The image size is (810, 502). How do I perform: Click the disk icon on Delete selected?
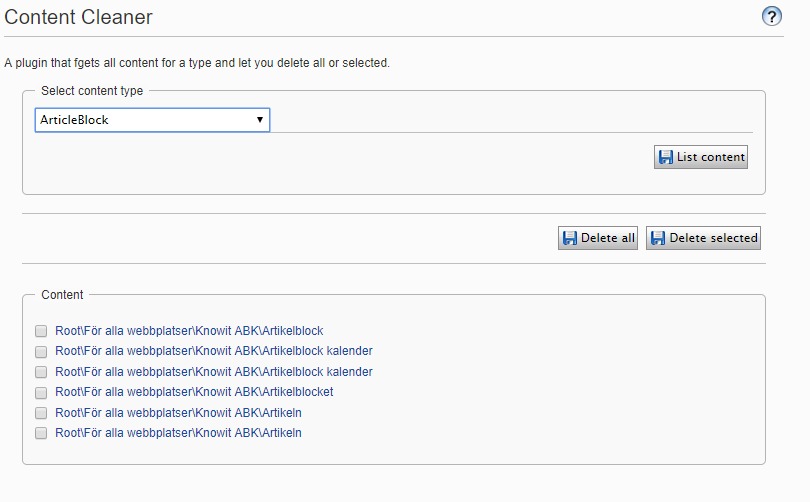click(x=657, y=238)
